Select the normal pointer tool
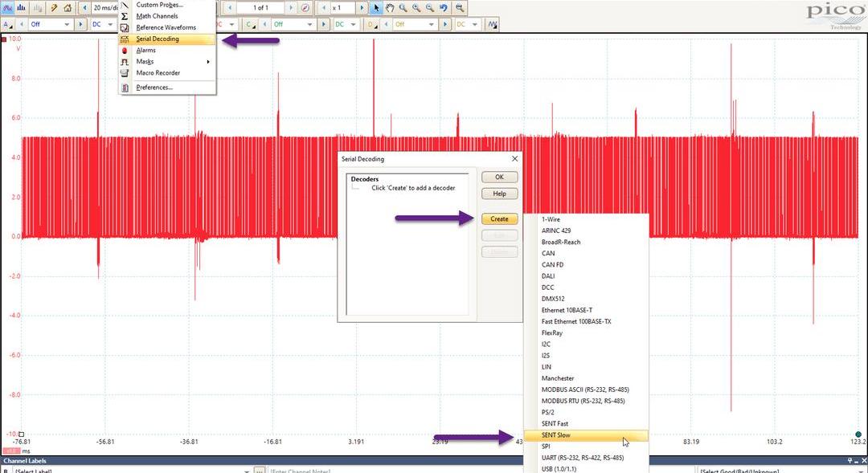868x473 pixels. (x=376, y=8)
